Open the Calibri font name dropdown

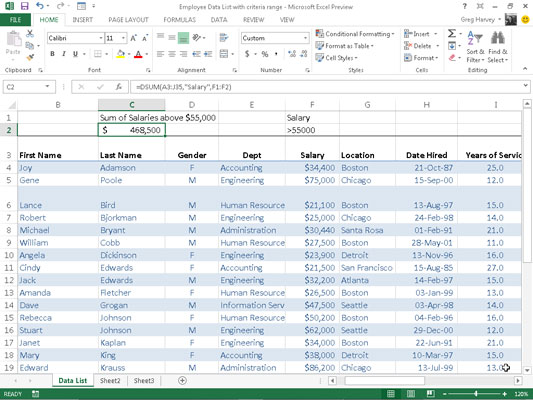pyautogui.click(x=101, y=38)
